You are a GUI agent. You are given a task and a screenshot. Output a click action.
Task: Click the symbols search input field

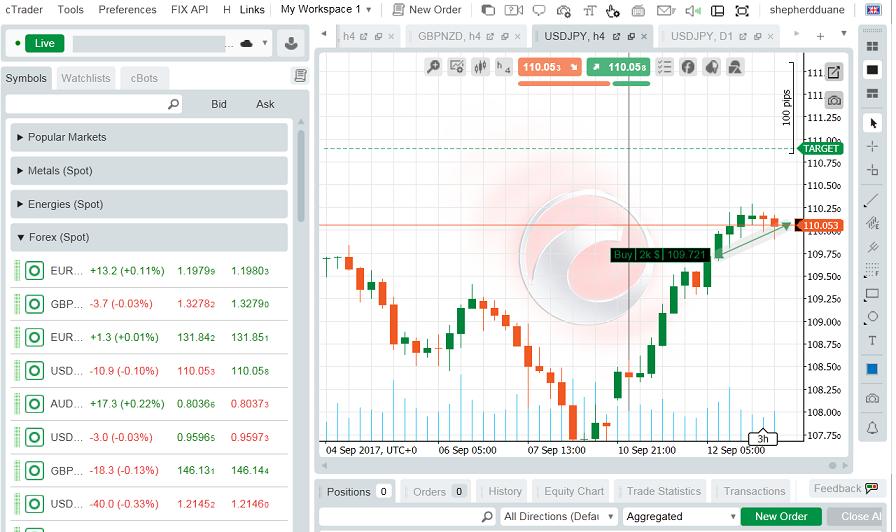pyautogui.click(x=94, y=104)
